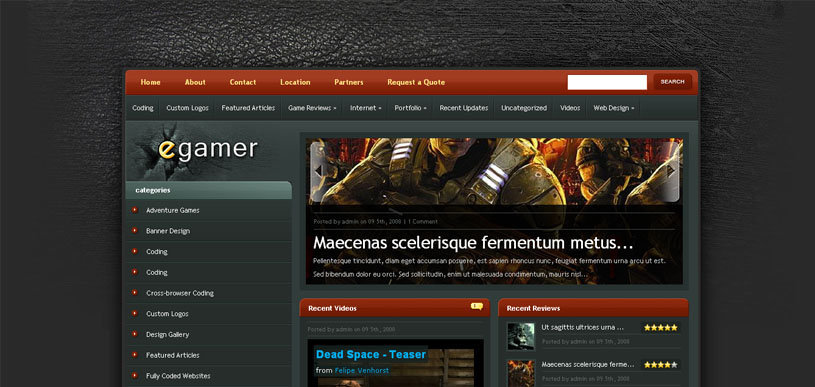Click bullet icon beside Banner Design
The image size is (815, 387).
coord(135,231)
